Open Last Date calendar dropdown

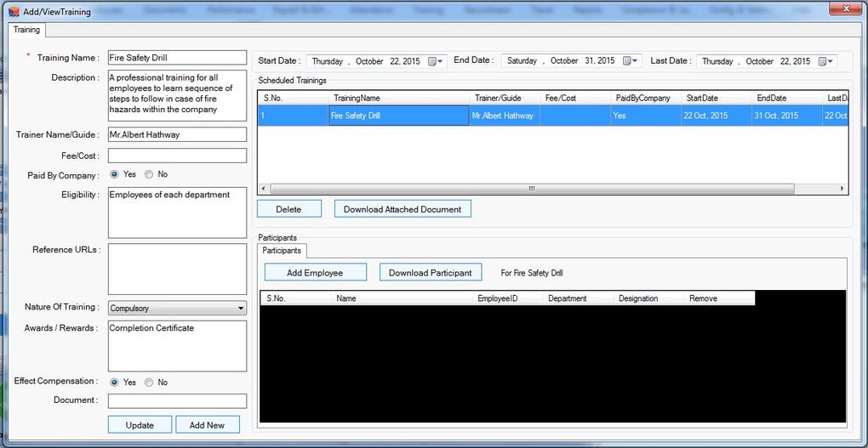(x=826, y=61)
